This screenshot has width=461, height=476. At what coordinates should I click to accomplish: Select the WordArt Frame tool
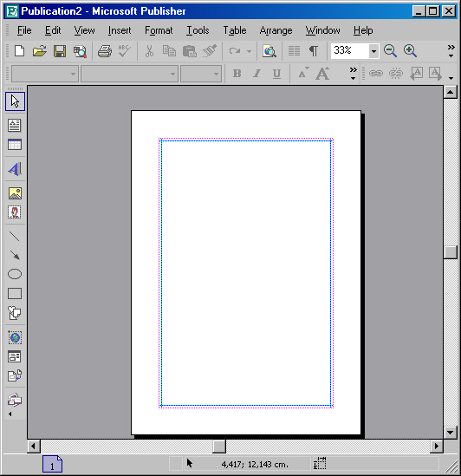pos(15,169)
